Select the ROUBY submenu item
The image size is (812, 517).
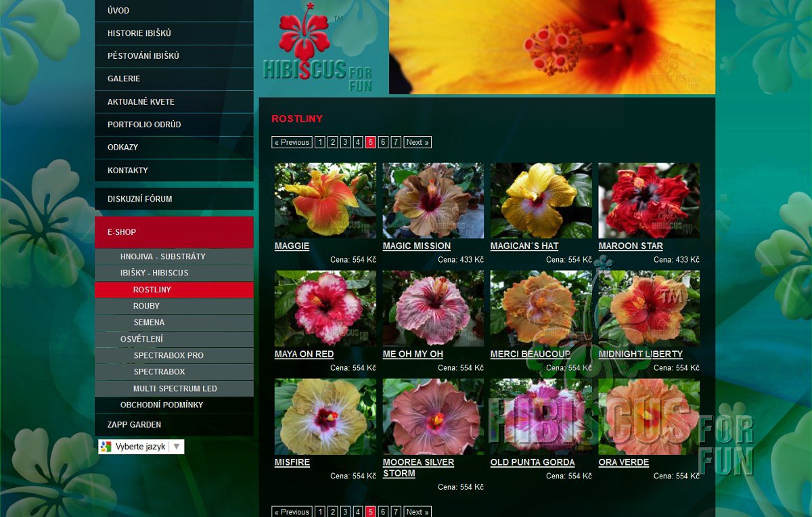(174, 306)
